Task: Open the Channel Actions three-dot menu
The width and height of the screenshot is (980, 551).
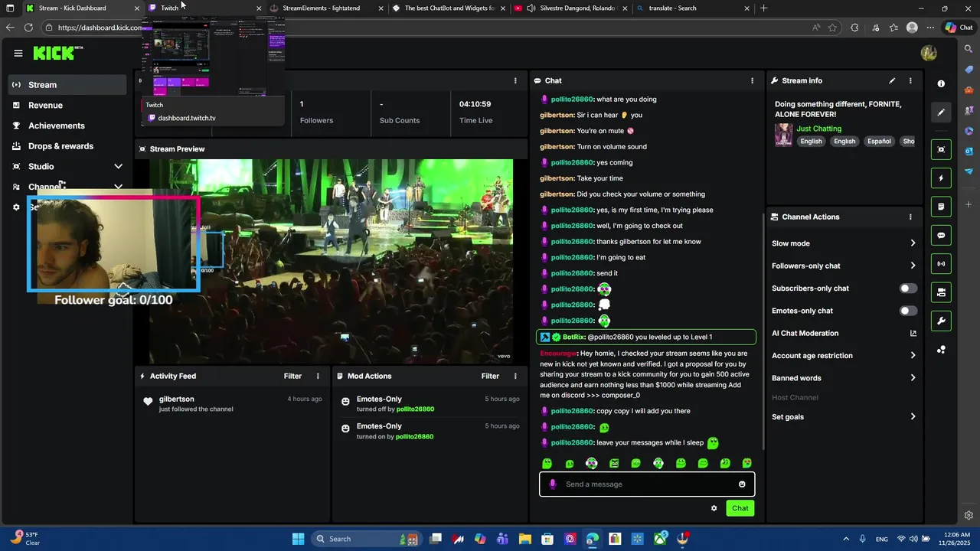Action: pyautogui.click(x=910, y=217)
